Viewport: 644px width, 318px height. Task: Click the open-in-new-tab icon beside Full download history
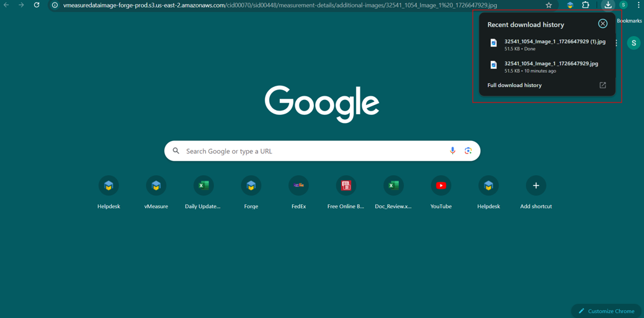point(602,85)
